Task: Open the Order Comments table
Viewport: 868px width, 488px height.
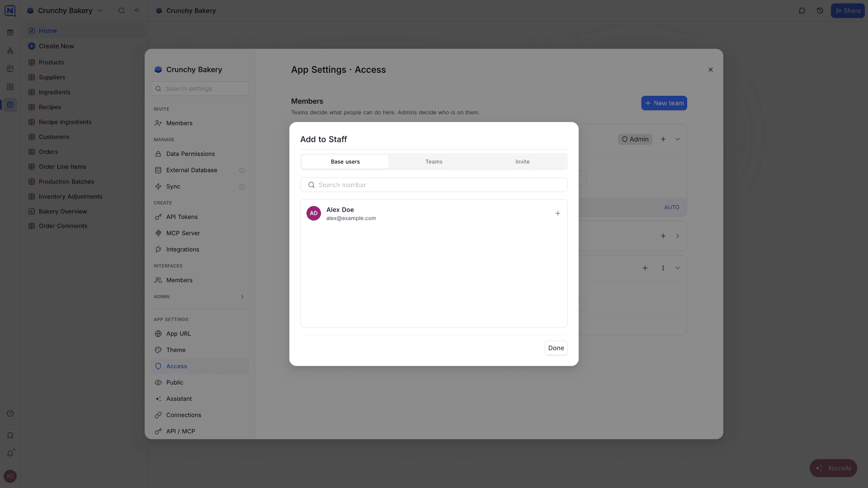Action: [84, 226]
